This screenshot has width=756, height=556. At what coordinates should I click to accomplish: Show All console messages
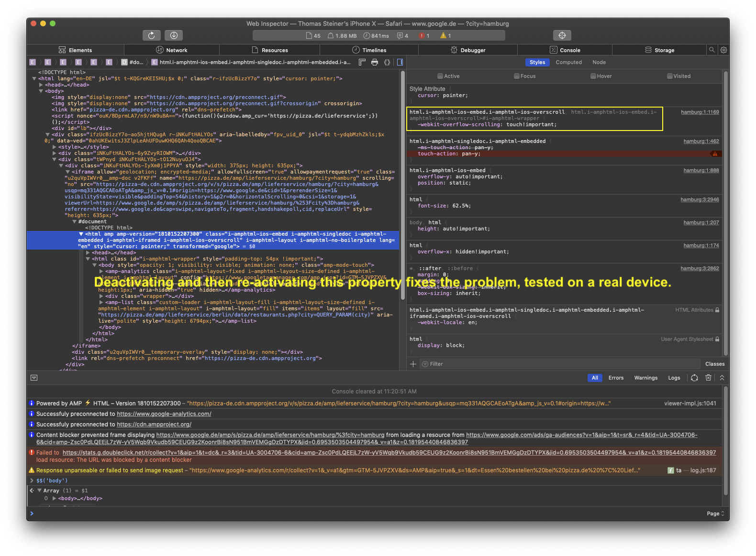(x=595, y=378)
